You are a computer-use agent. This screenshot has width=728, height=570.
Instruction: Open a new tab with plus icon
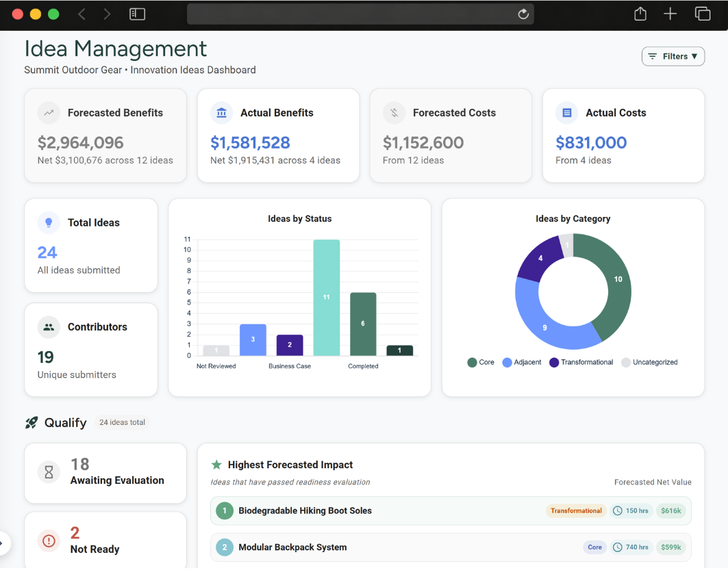(x=670, y=14)
